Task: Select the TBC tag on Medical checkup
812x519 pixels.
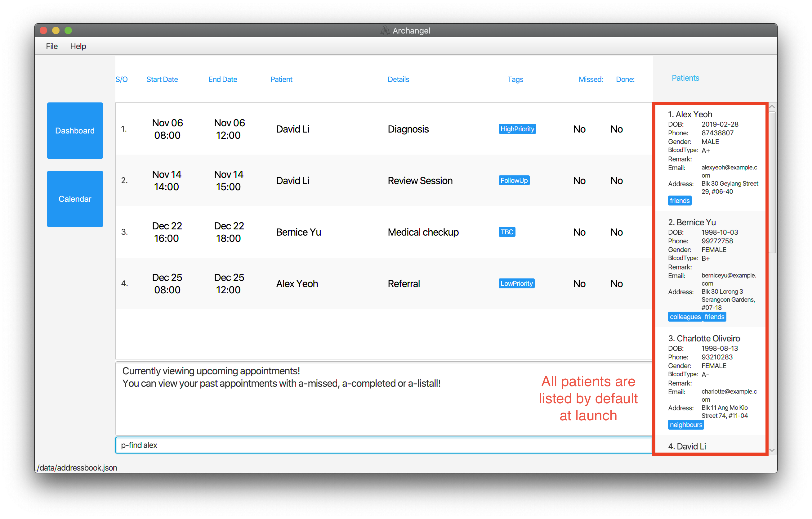Action: click(506, 232)
